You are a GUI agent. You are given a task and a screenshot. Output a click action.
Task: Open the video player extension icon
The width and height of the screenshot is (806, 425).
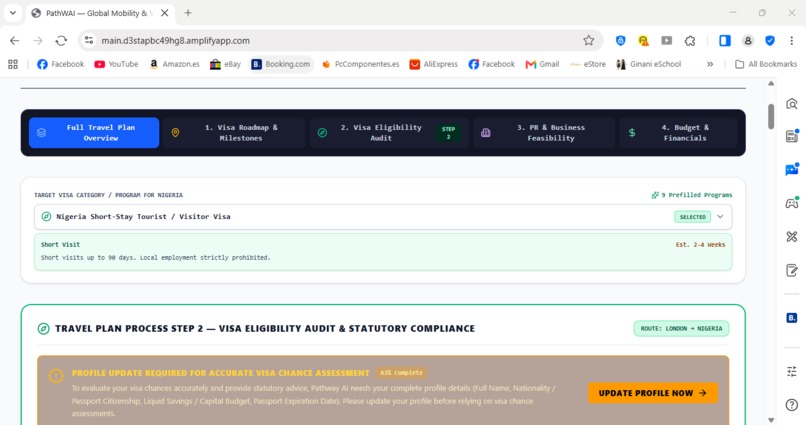click(667, 41)
